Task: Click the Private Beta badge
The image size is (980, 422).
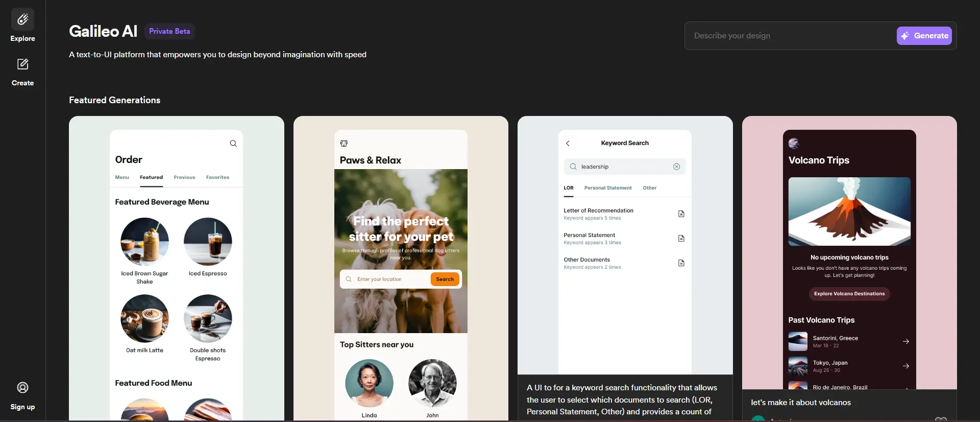Action: tap(169, 31)
